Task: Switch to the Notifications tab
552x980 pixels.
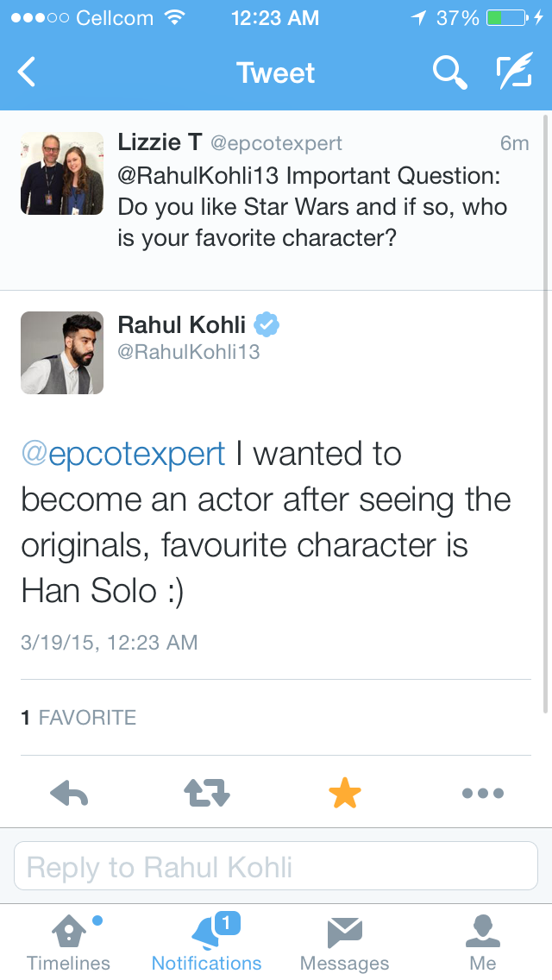Action: click(207, 943)
